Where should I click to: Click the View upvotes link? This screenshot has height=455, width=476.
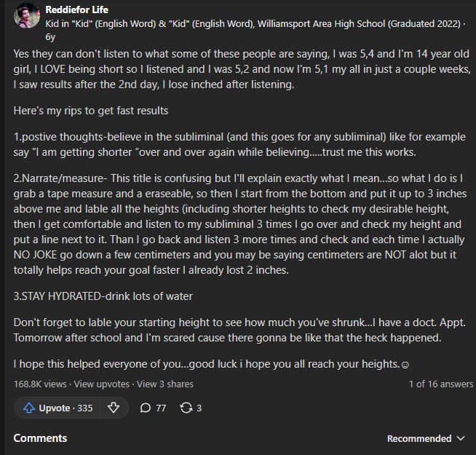click(x=102, y=384)
